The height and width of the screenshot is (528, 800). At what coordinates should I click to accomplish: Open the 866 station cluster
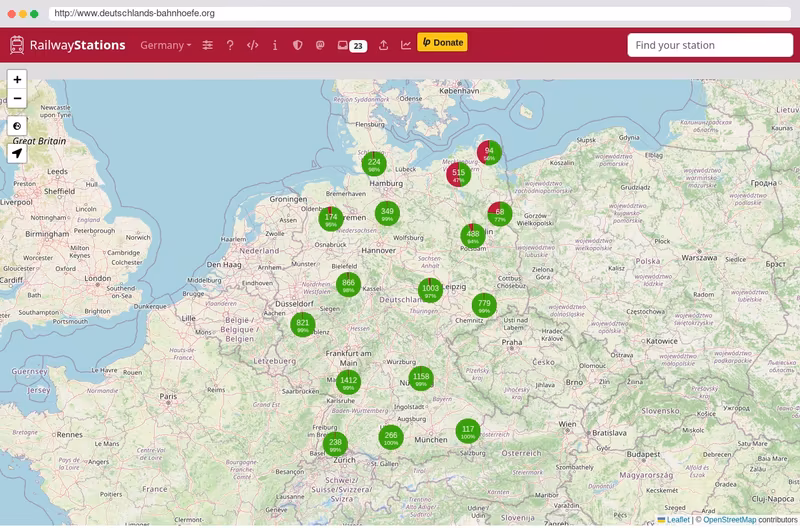[x=348, y=285]
